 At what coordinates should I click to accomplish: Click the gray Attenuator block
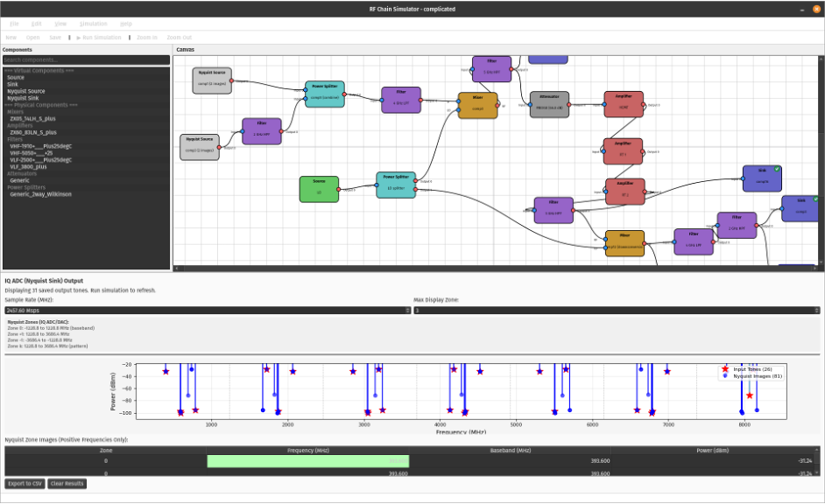549,104
